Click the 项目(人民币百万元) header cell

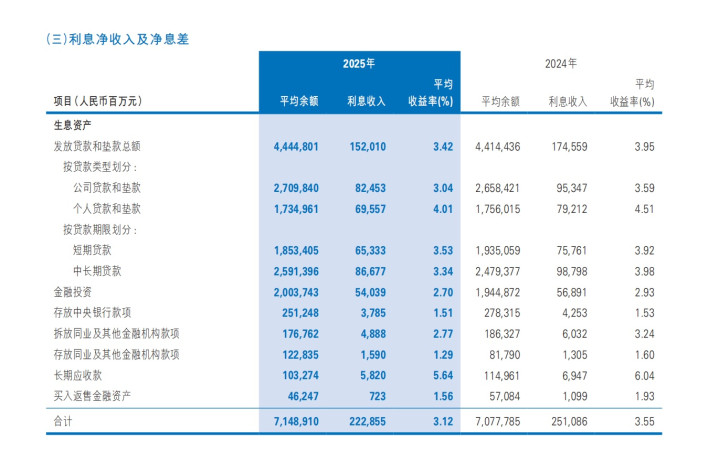[x=98, y=101]
